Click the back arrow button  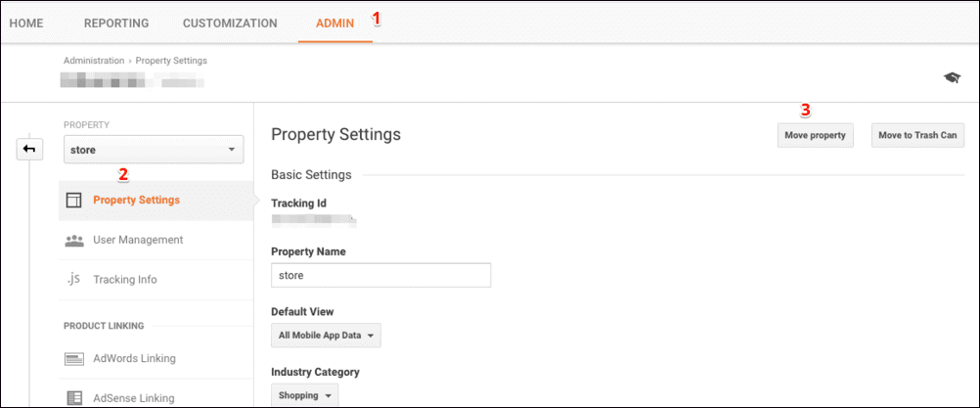tap(29, 150)
